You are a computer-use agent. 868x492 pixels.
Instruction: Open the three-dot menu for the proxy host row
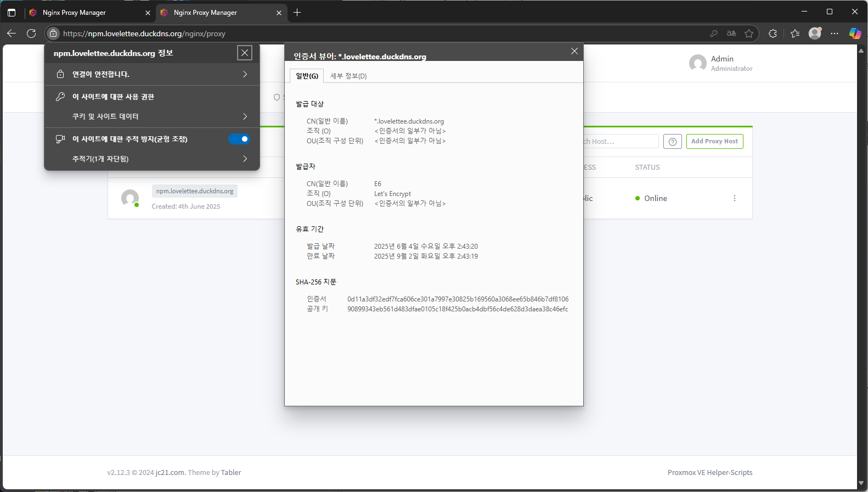pos(735,198)
